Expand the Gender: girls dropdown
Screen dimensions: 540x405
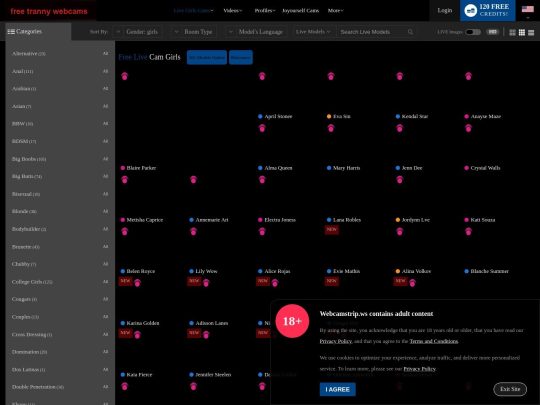137,32
